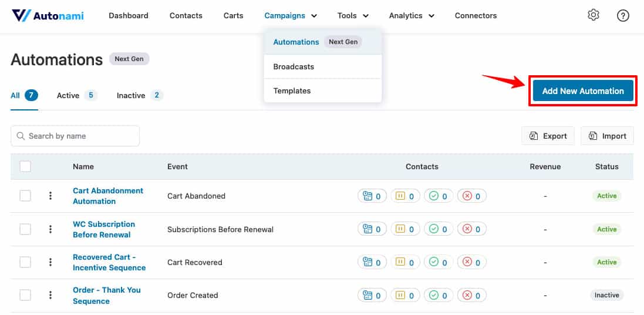Click the completed contacts count in WC Subscription row
Viewport: 644px width, 315px height.
(x=438, y=229)
